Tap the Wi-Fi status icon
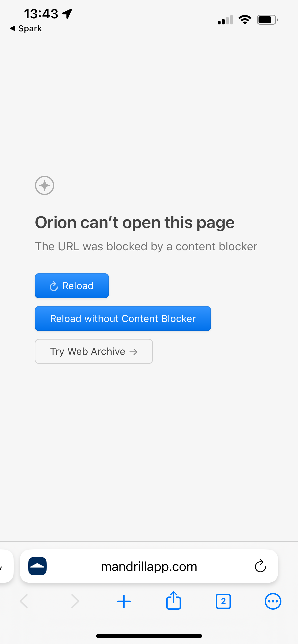Image resolution: width=298 pixels, height=644 pixels. (245, 20)
